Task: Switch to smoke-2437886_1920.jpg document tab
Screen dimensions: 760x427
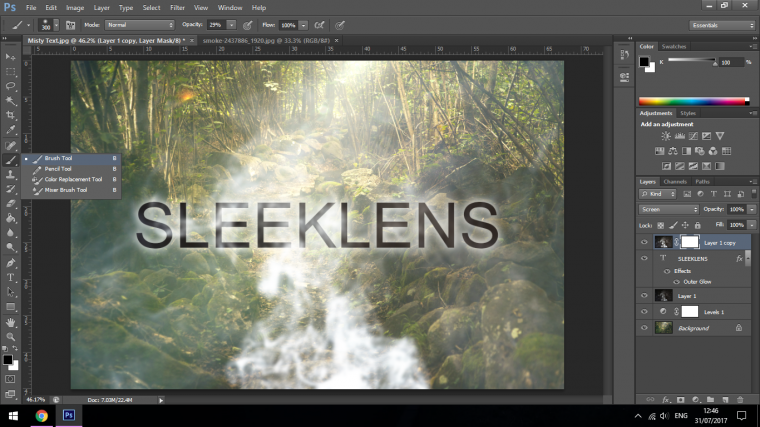Action: [x=266, y=41]
